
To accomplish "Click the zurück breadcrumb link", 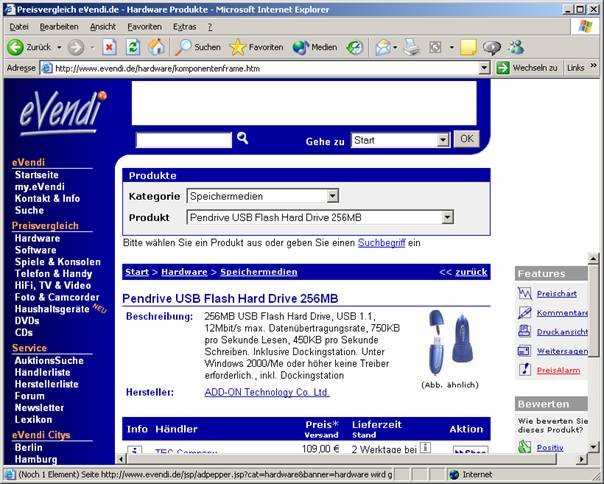I will [471, 272].
